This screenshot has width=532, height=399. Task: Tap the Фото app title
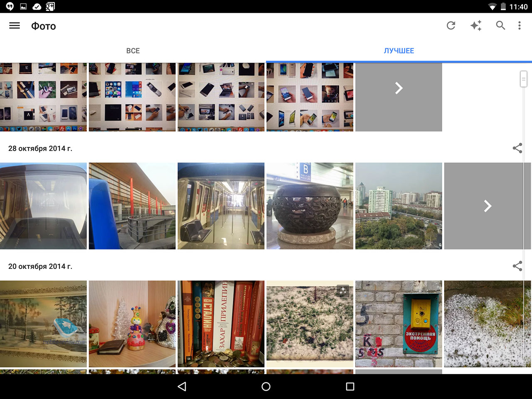[44, 26]
